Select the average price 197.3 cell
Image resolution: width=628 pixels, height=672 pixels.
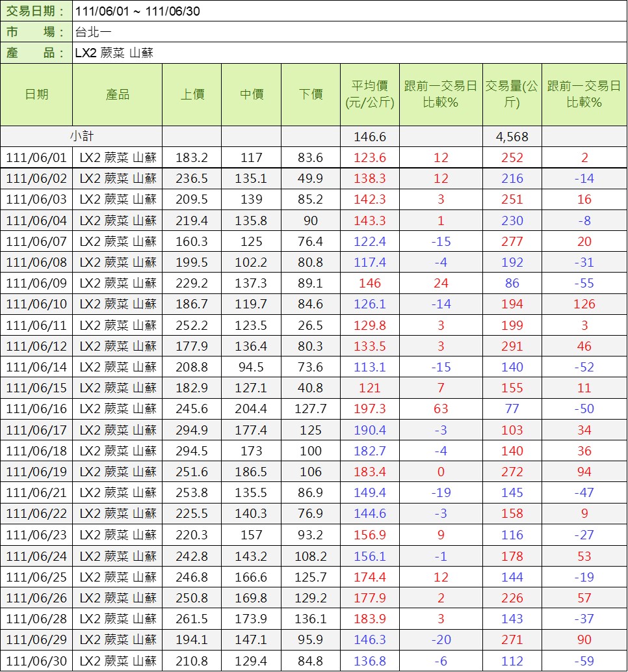[369, 409]
